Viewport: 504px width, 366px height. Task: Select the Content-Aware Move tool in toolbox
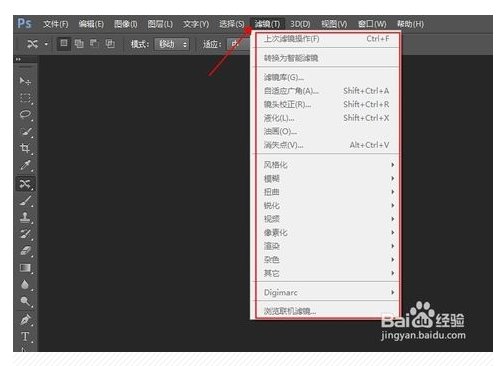tap(25, 183)
